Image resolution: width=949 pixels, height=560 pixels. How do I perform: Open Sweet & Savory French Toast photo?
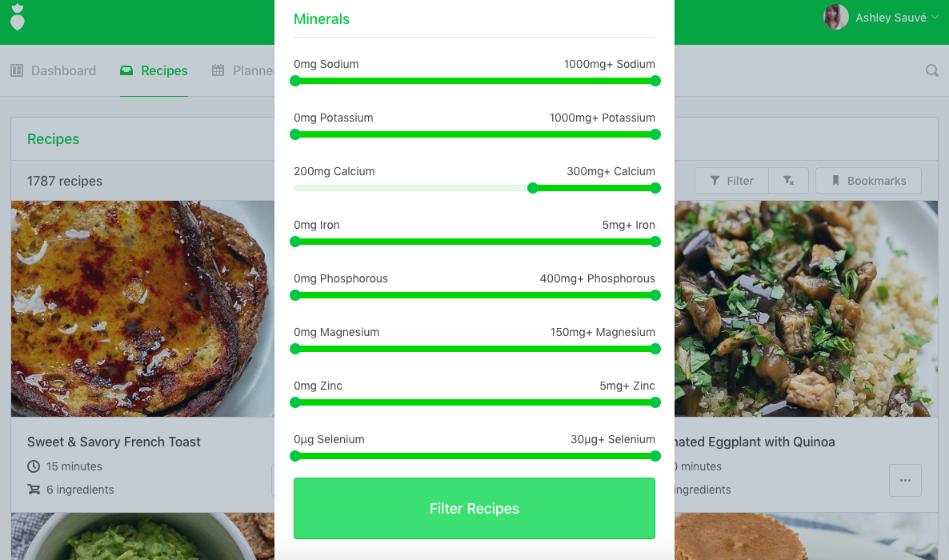click(143, 309)
